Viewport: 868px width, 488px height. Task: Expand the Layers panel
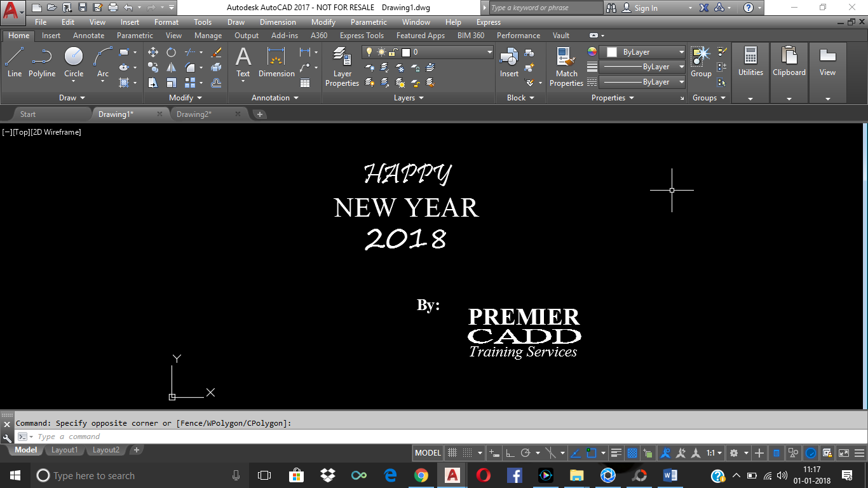(x=409, y=98)
